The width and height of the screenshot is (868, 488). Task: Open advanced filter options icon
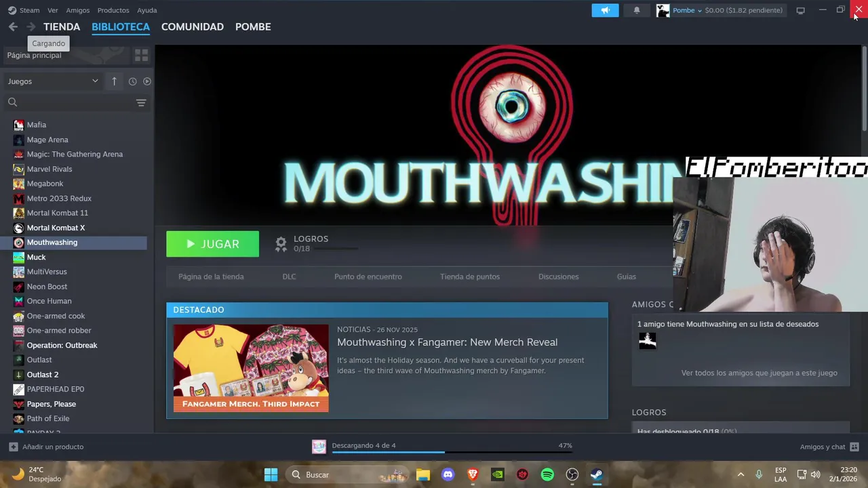click(x=141, y=102)
